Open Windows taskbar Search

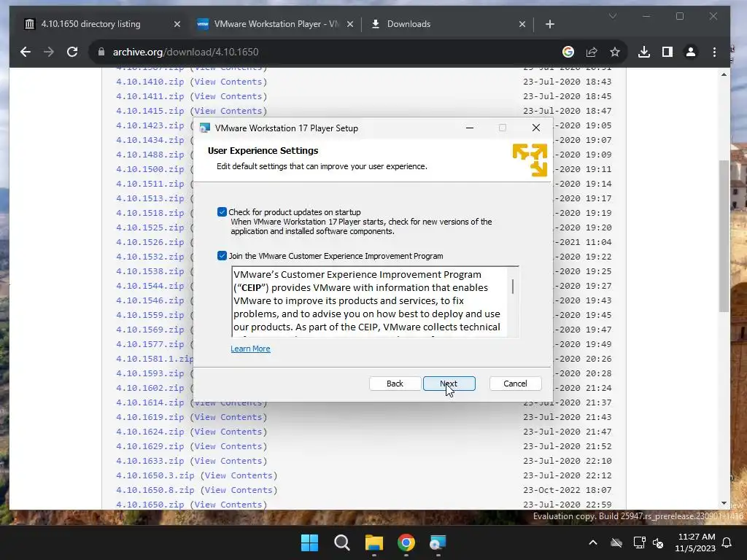(x=341, y=542)
